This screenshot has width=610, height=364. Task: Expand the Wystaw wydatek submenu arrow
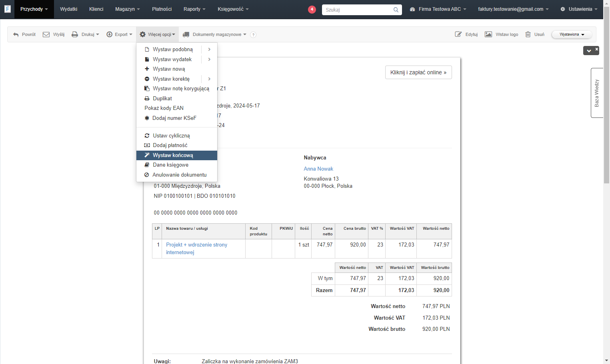tap(209, 59)
